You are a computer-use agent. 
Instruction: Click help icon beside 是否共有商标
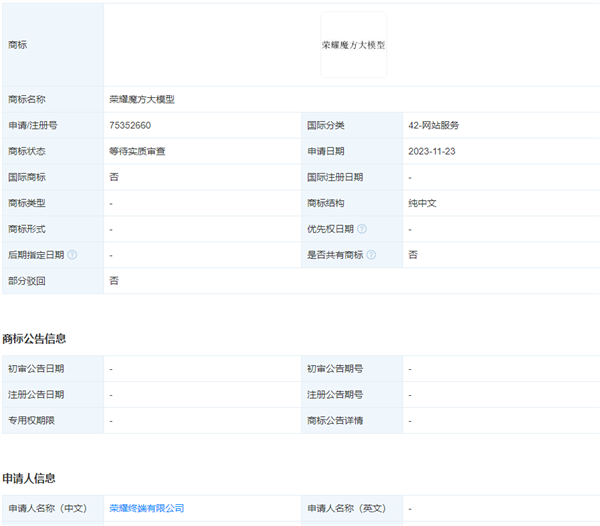pyautogui.click(x=371, y=255)
